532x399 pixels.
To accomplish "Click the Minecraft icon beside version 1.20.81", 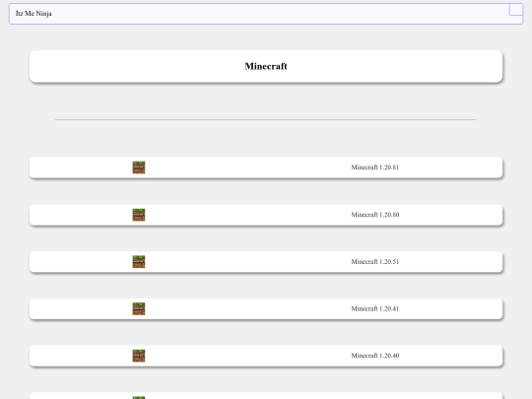I will [139, 167].
